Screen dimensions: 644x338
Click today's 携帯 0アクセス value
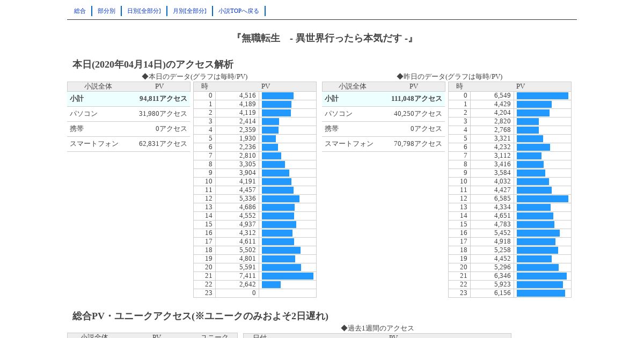point(171,129)
